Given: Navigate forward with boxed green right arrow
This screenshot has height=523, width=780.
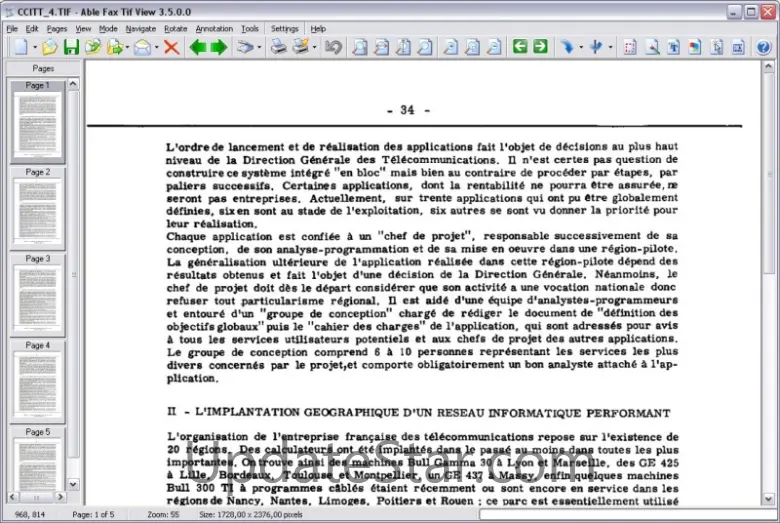Looking at the screenshot, I should click(x=540, y=47).
